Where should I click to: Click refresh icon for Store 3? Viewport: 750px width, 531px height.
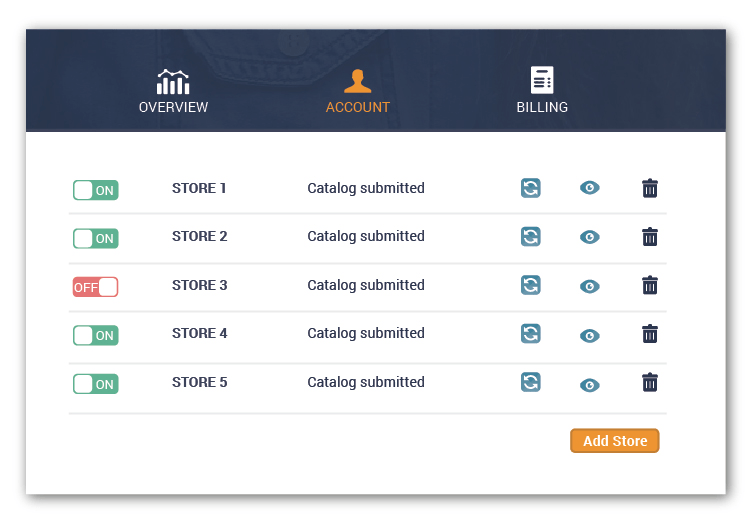(x=531, y=285)
